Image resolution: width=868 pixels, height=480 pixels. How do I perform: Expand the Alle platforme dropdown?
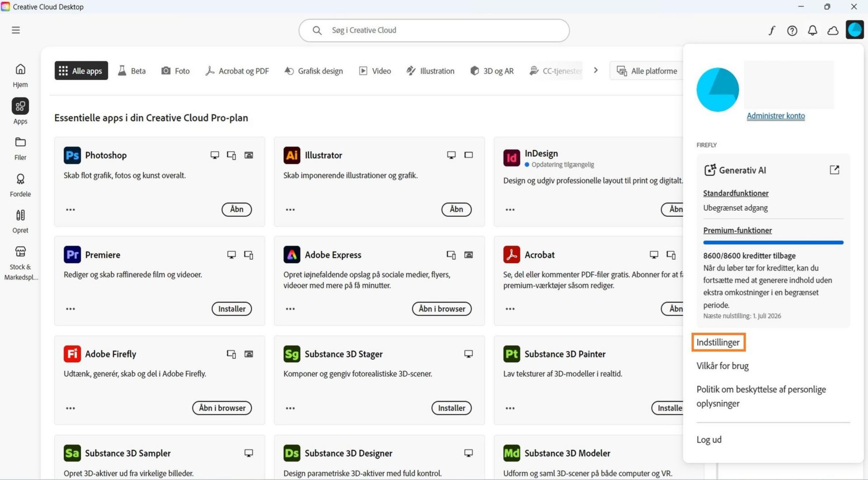646,71
